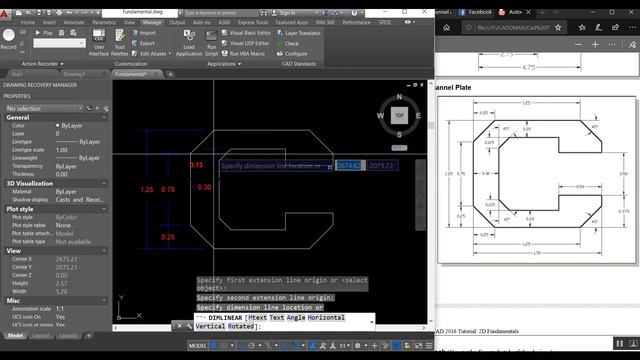The image size is (640, 360).
Task: Click Load Application icon
Action: click(x=189, y=42)
